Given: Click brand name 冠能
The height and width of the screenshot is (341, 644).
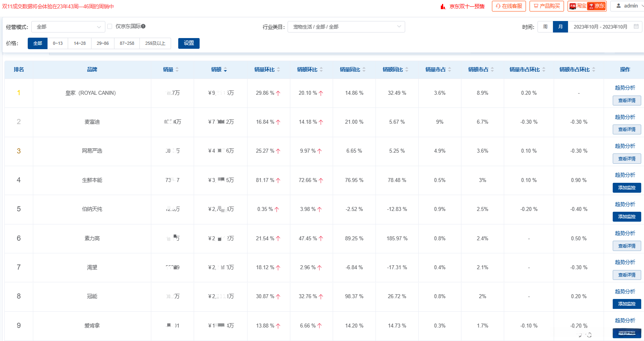Looking at the screenshot, I should (92, 296).
